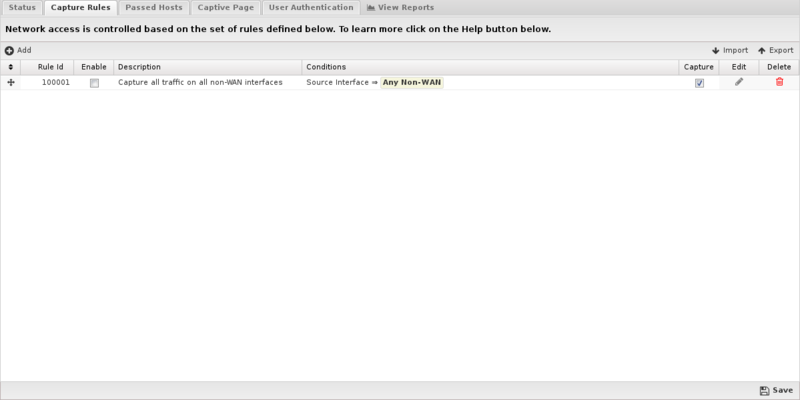The height and width of the screenshot is (400, 800).
Task: Click the Export up-arrow icon
Action: point(762,51)
